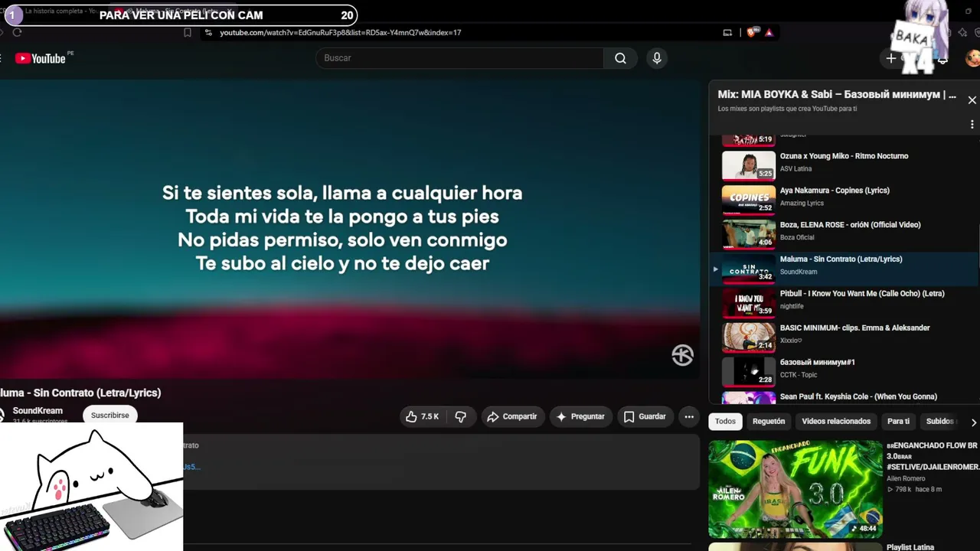Viewport: 980px width, 551px height.
Task: Play BASIC MINIMUM- clips. Emma & Aleksander
Action: tap(854, 328)
